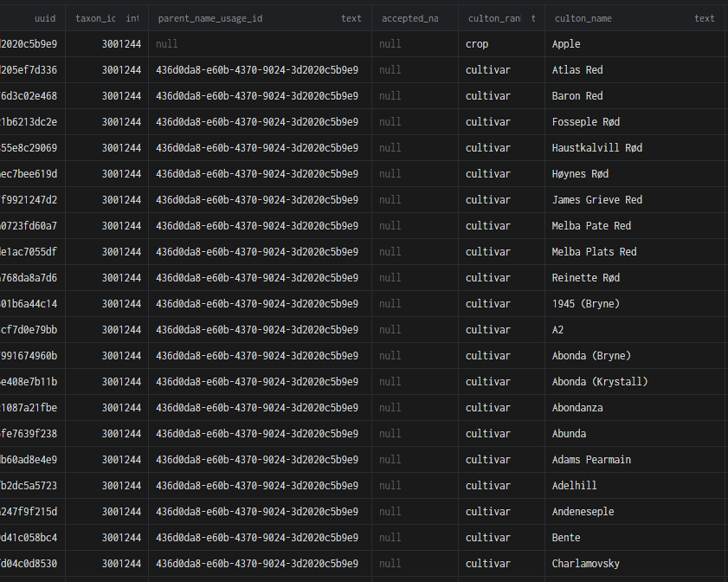Select the "Adams Pearmain" cell
This screenshot has width=728, height=582.
(x=591, y=460)
